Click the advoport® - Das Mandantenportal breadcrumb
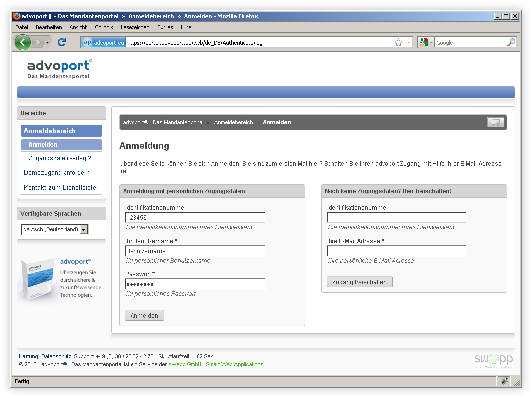 click(x=163, y=122)
